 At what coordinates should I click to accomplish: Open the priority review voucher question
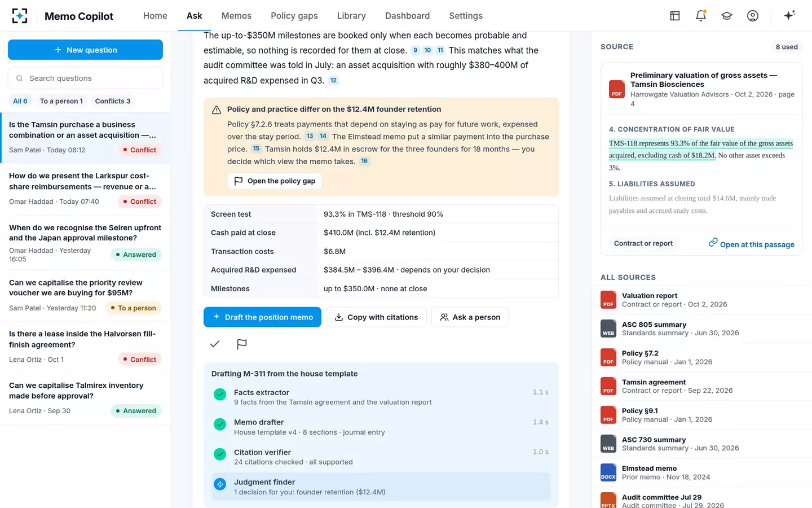click(x=85, y=296)
